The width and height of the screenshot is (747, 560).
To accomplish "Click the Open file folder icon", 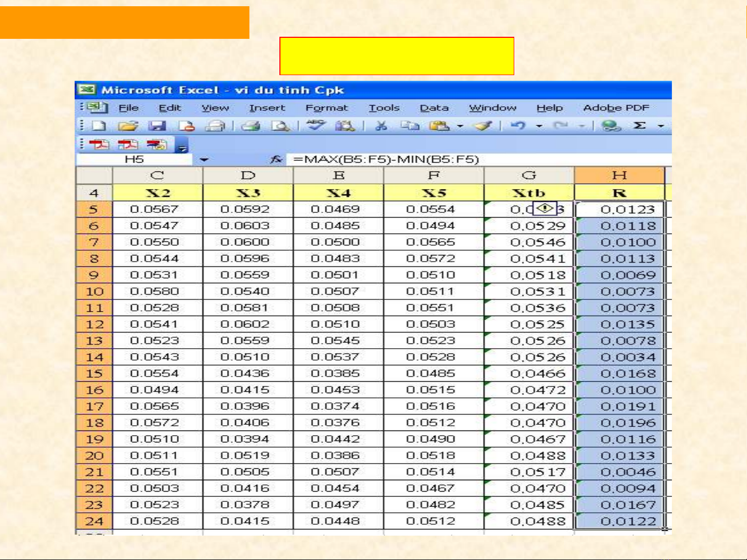I will click(128, 126).
